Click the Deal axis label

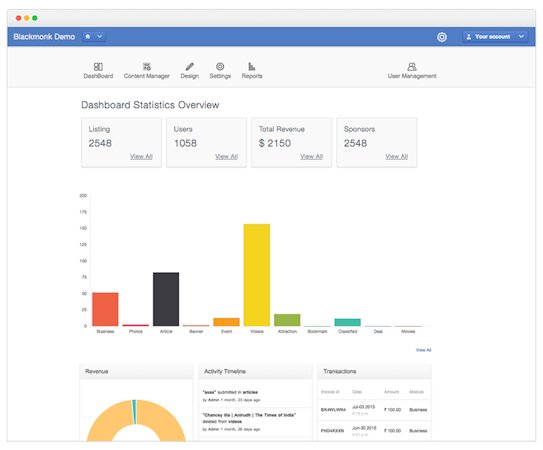coord(378,332)
